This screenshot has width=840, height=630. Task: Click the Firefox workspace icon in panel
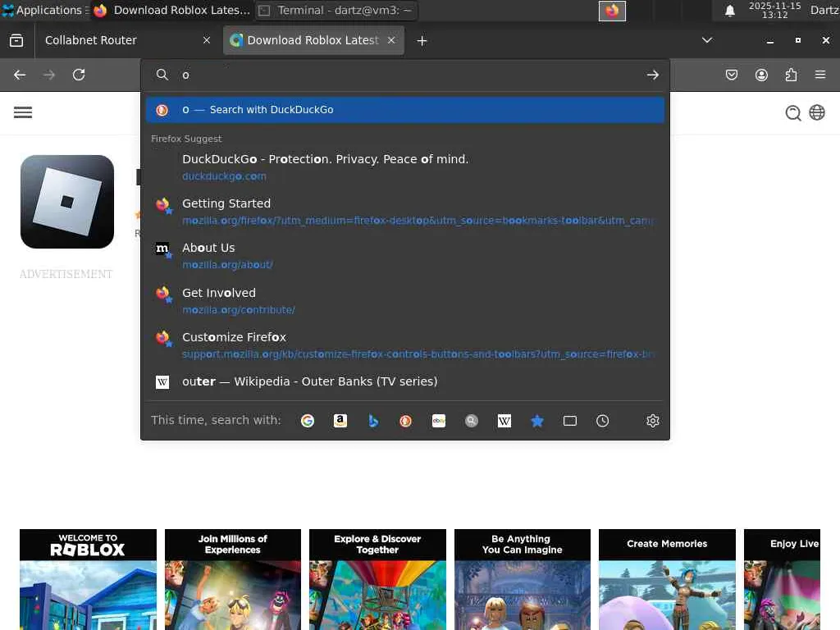(612, 11)
